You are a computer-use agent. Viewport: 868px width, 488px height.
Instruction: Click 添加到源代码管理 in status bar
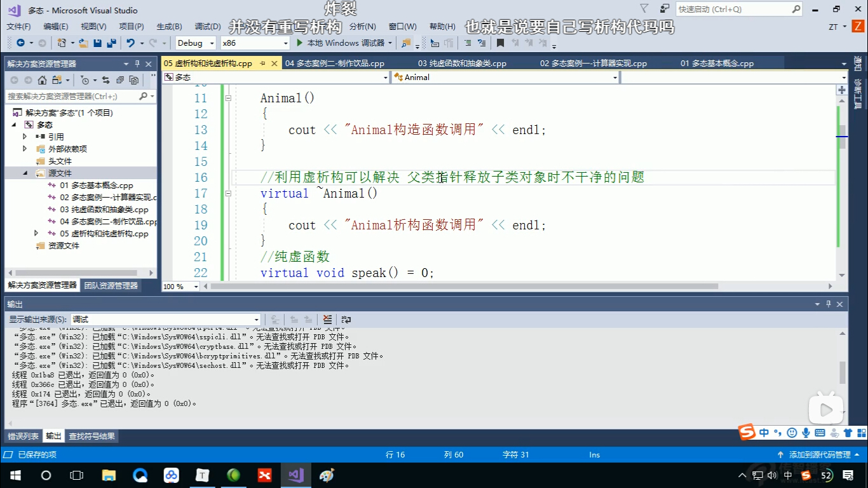tap(819, 455)
